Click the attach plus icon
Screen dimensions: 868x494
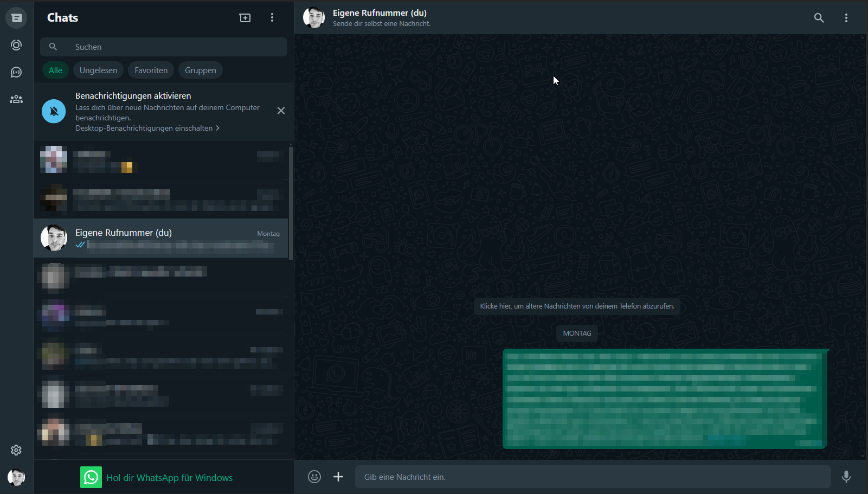tap(338, 477)
